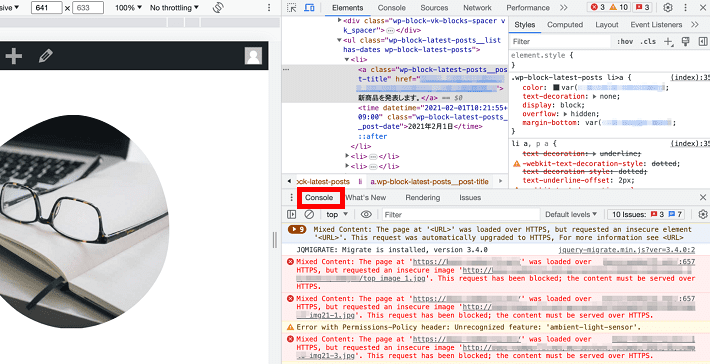Open the Default levels dropdown
The image size is (710, 364).
(x=571, y=214)
